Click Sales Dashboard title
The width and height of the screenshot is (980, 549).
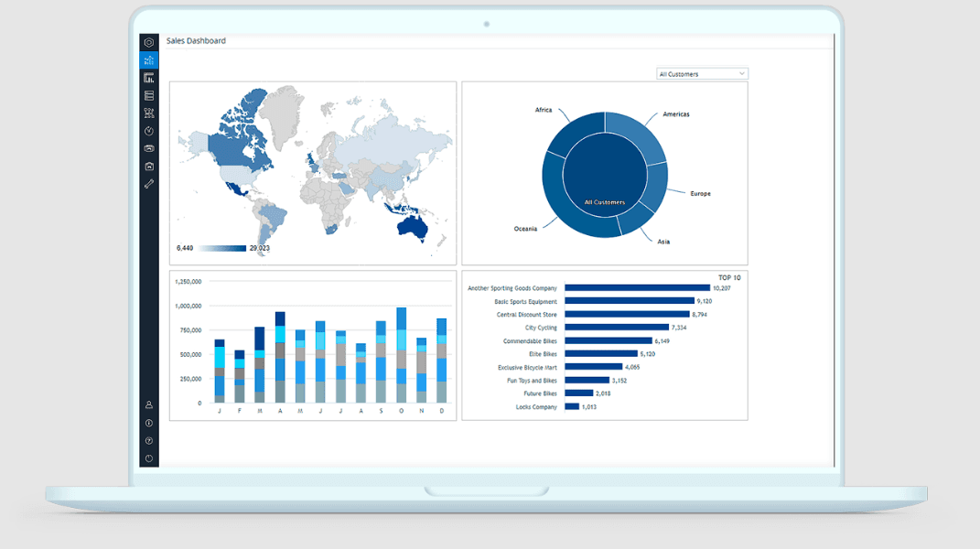(x=196, y=40)
